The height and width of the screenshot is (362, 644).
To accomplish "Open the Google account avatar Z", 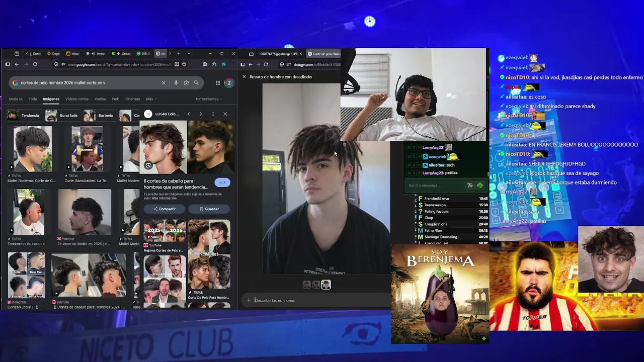I will click(x=229, y=83).
